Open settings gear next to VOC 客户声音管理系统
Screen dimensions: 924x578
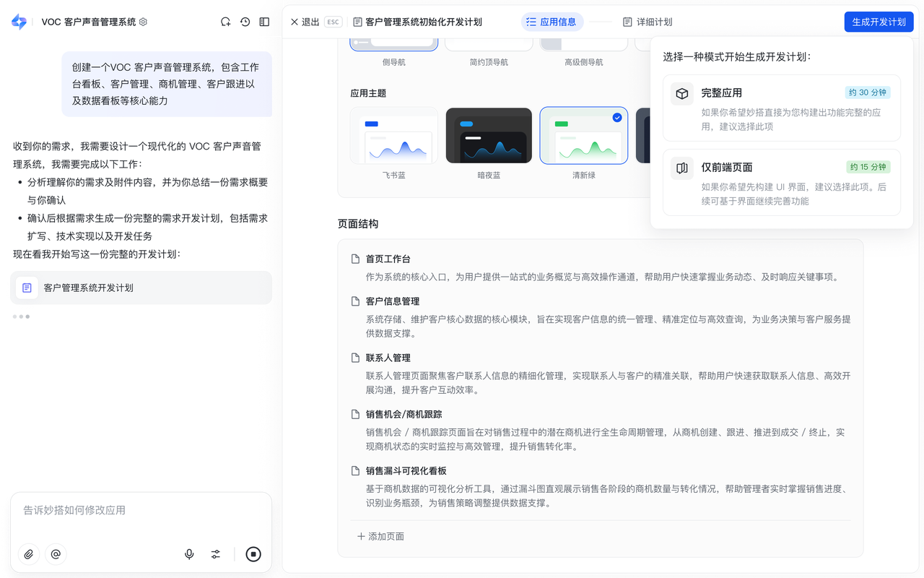(x=143, y=22)
